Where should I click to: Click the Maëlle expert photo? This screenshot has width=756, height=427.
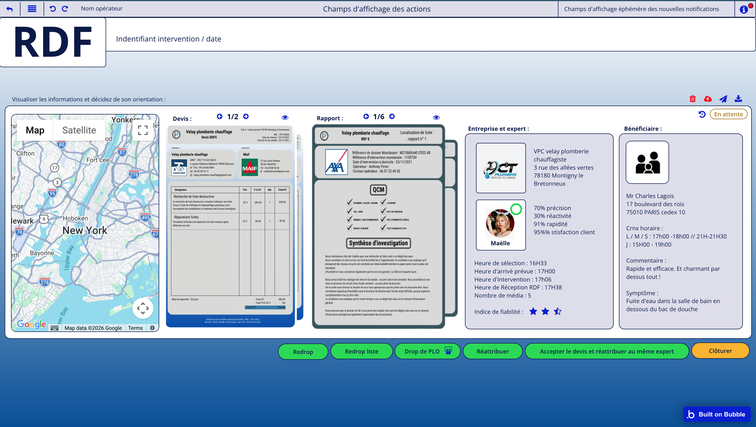coord(500,224)
